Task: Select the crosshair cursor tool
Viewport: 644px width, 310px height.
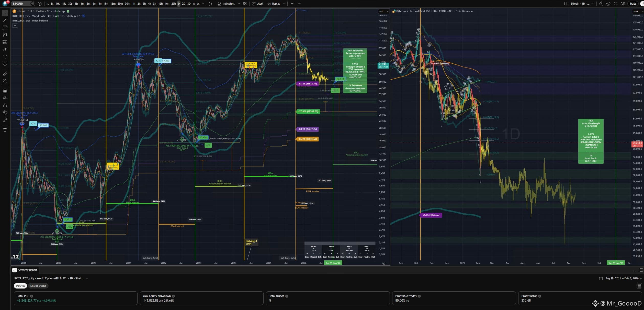Action: [5, 13]
